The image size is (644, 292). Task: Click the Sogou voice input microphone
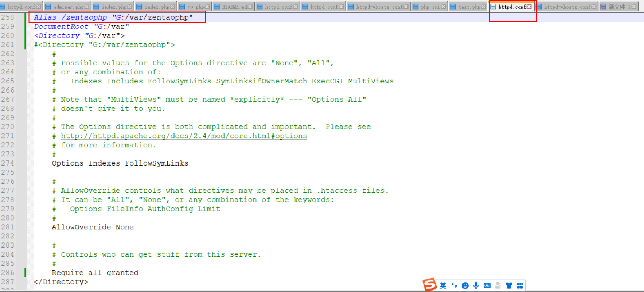coord(476,285)
